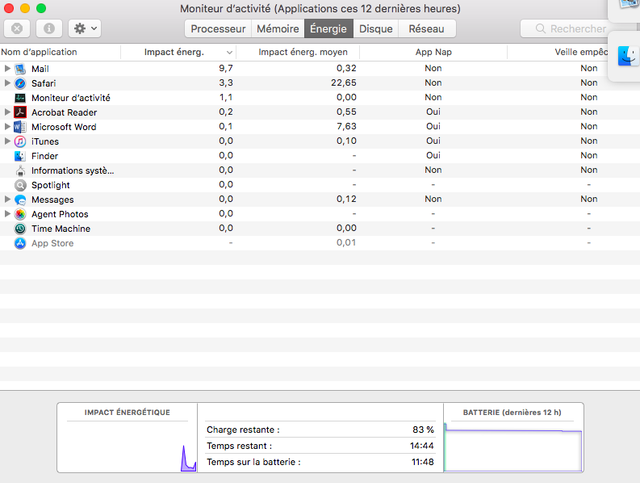Expand the Microsoft Word disclosure triangle

pyautogui.click(x=7, y=127)
